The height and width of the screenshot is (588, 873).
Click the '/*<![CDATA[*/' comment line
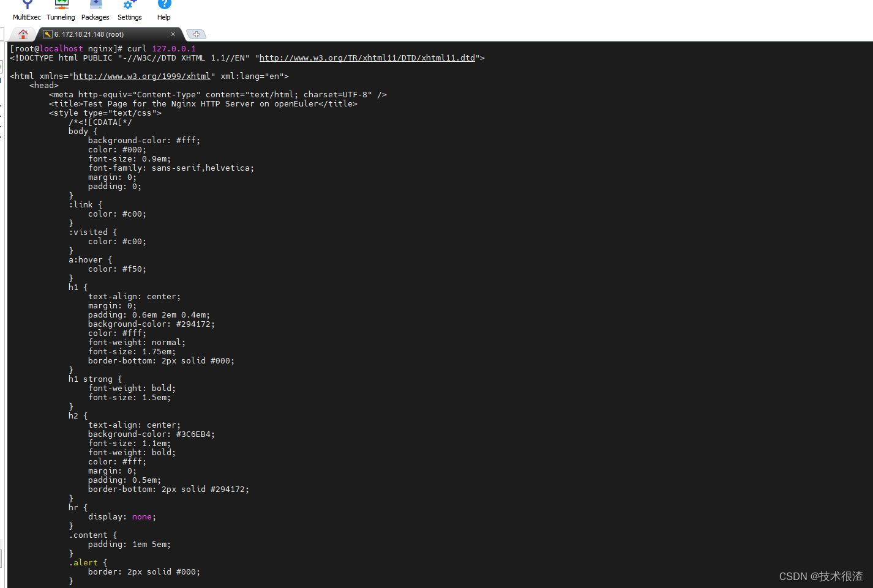pos(100,122)
